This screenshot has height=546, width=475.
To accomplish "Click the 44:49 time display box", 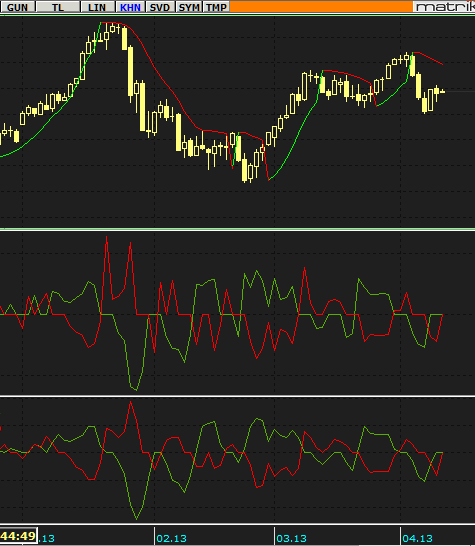I will click(18, 536).
